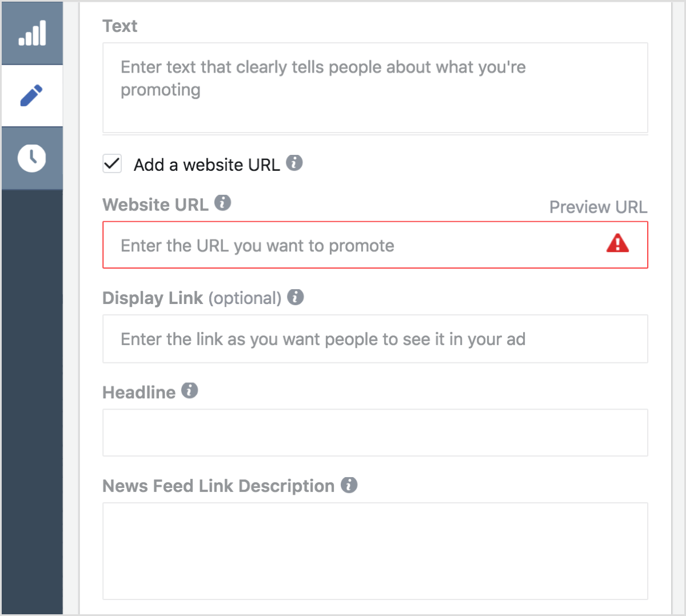Click the "Headline" label text
Image resolution: width=686 pixels, height=616 pixels.
click(x=139, y=393)
